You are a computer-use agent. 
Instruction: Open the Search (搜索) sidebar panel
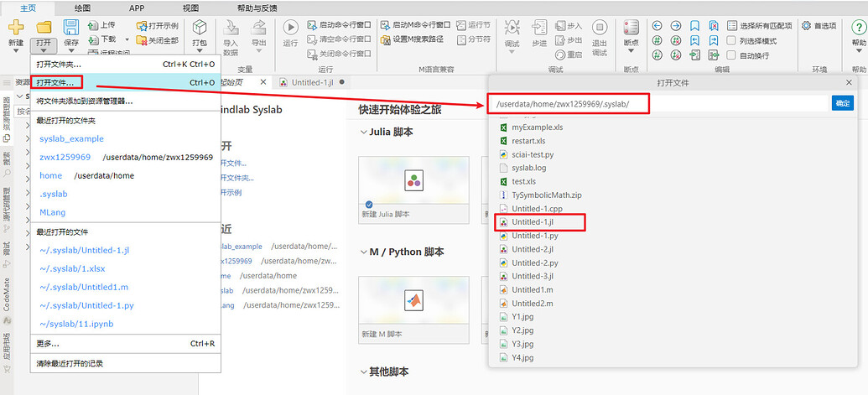[x=8, y=165]
